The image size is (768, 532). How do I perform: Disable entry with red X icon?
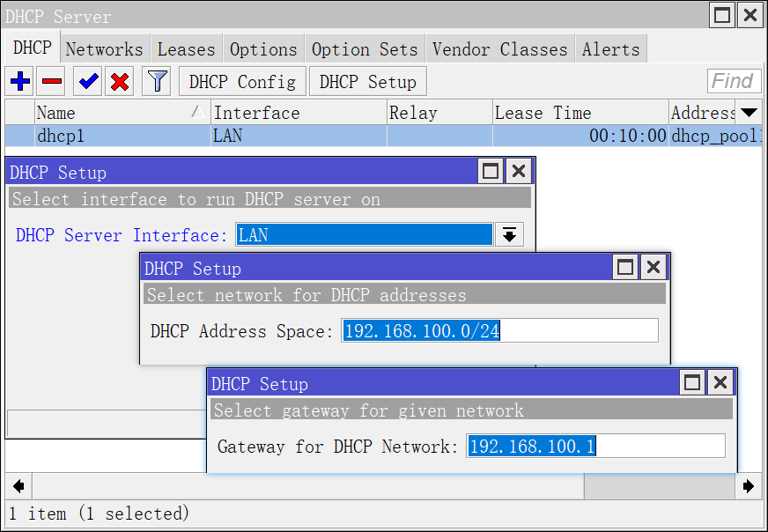click(120, 82)
